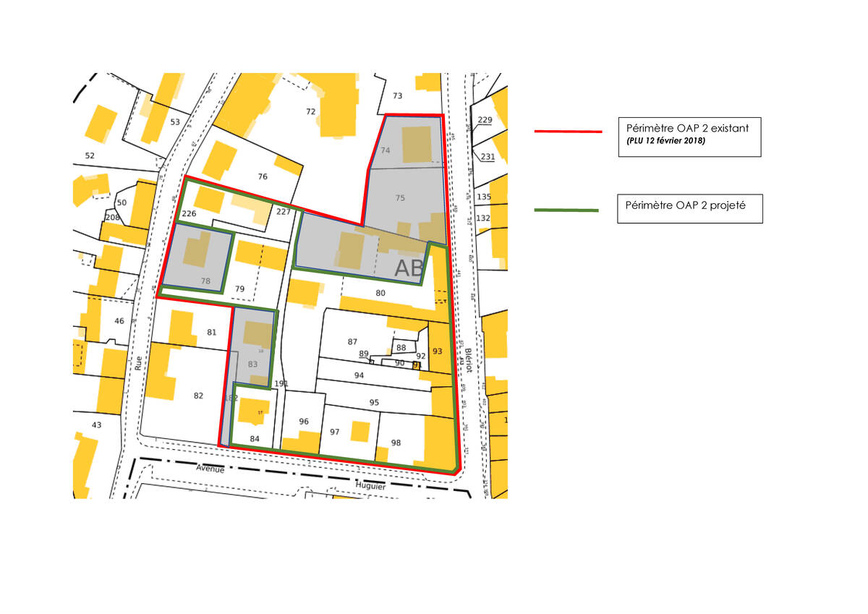This screenshot has width=868, height=614.
Task: Select parcel 82 on the map
Action: pyautogui.click(x=199, y=396)
